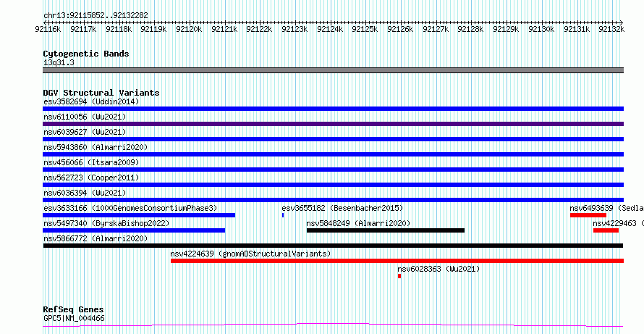
Task: Open nsv5943860 (Almarri2020) variant bar
Action: coord(333,154)
